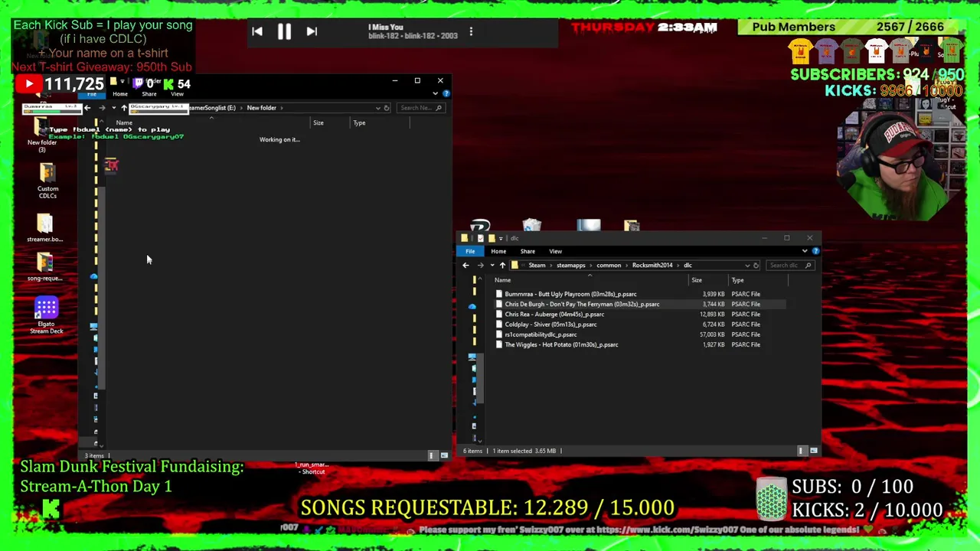Open Home tab in New folder window
This screenshot has width=980, height=551.
click(120, 94)
